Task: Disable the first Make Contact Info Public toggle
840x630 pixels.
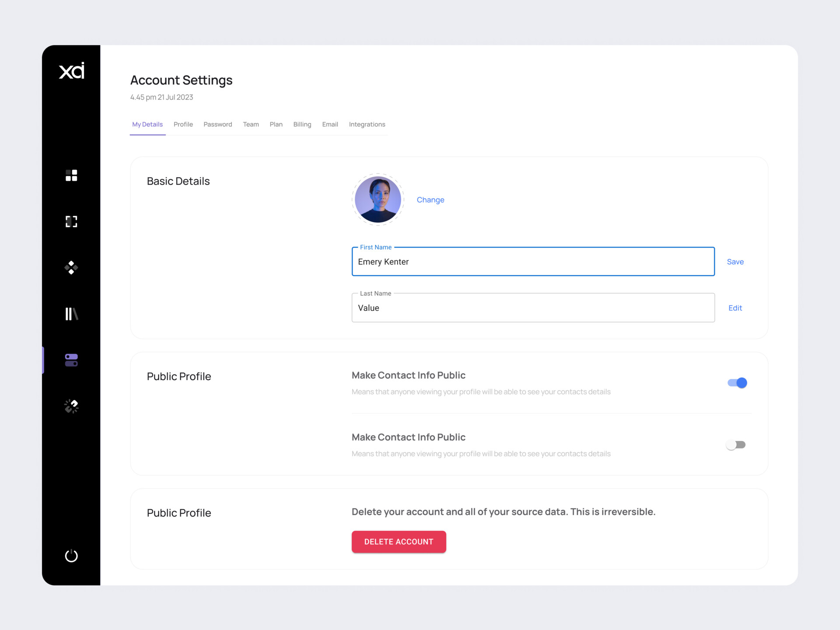Action: tap(737, 383)
